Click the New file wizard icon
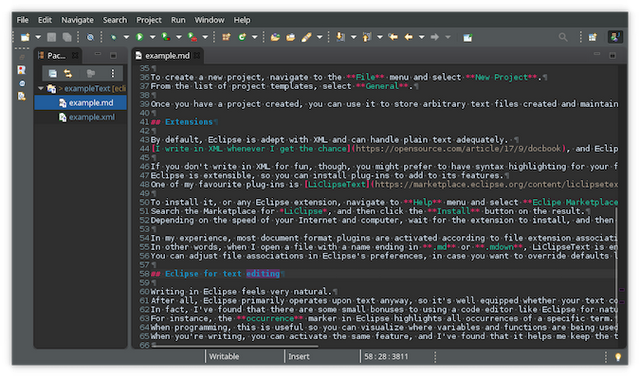Viewport: 640px width, 377px height. point(25,37)
